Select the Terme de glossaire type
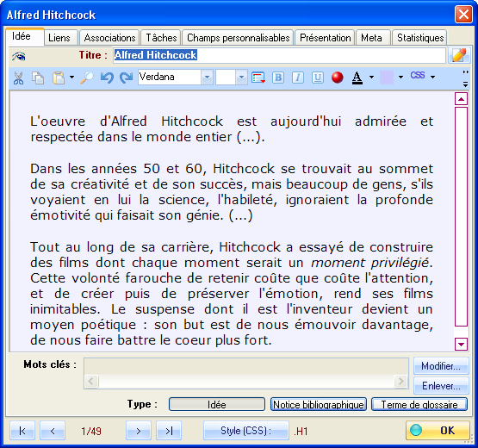 pyautogui.click(x=419, y=404)
